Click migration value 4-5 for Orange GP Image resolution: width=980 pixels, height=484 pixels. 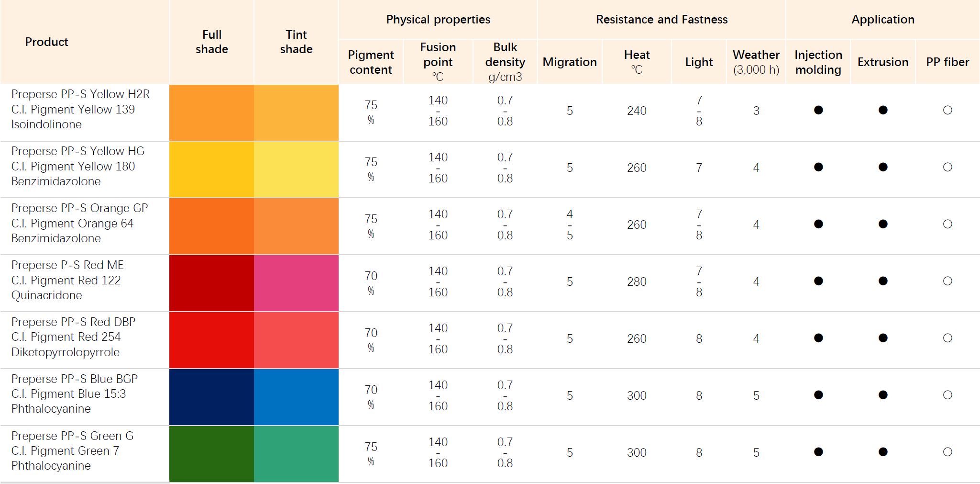(x=570, y=225)
